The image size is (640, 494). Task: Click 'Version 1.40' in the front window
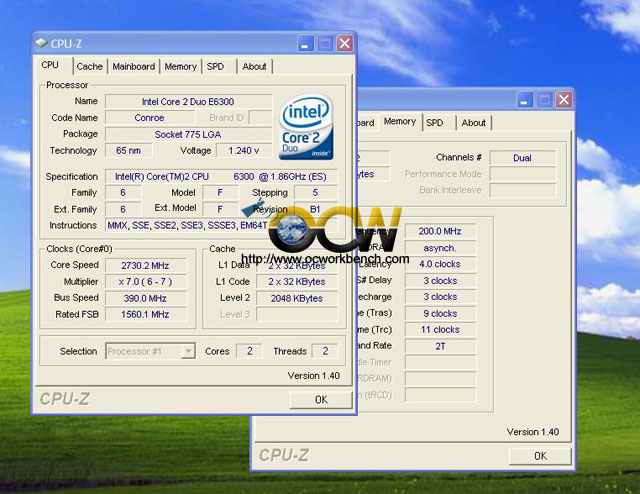pos(313,376)
